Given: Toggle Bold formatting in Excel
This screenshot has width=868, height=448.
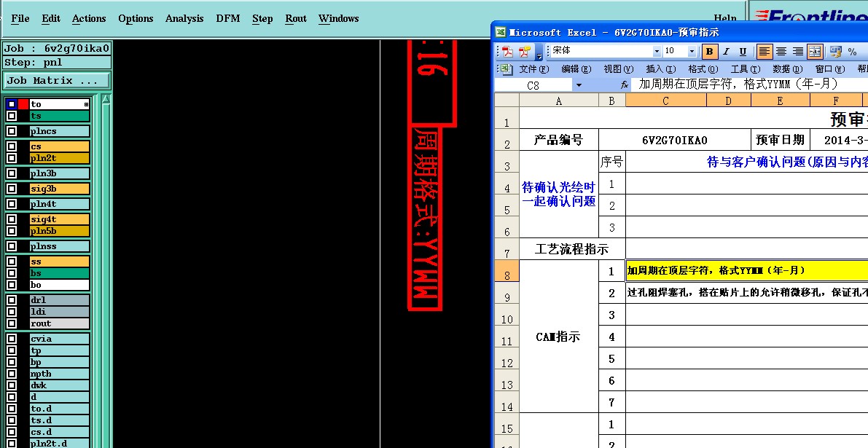Looking at the screenshot, I should (709, 52).
